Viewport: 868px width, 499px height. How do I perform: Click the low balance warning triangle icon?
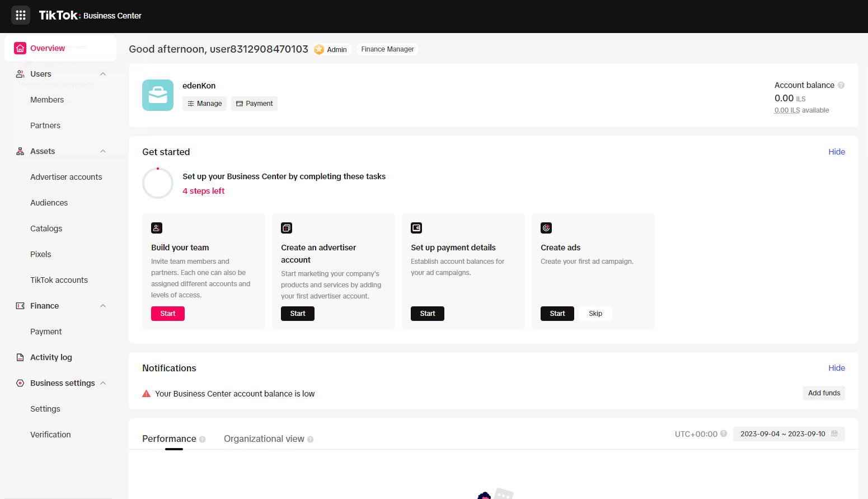coord(147,394)
